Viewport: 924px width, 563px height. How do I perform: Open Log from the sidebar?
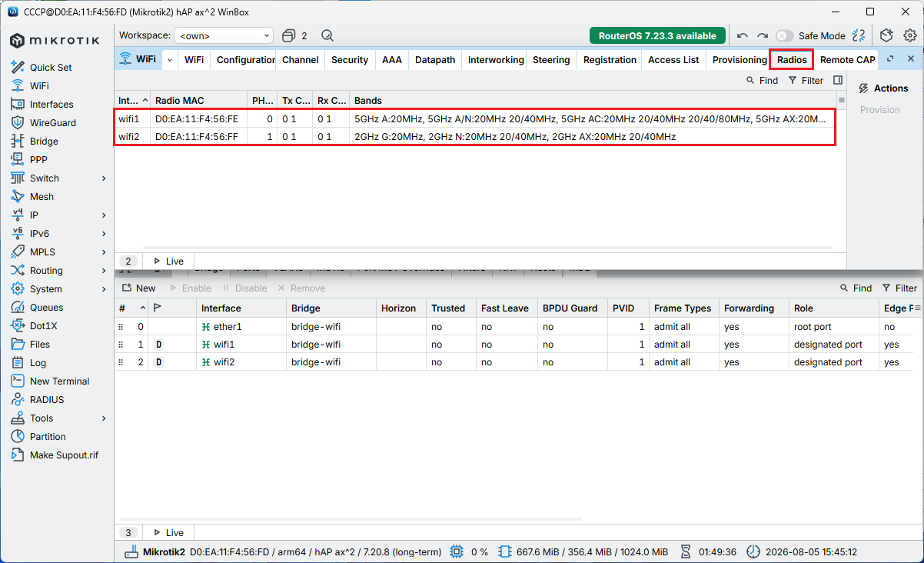(x=38, y=362)
